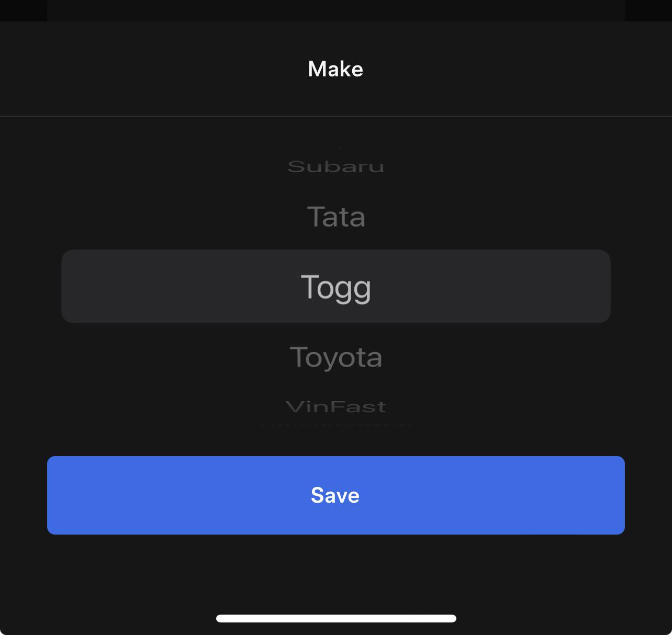Select VinFast in the picker wheel
The width and height of the screenshot is (672, 635).
tap(336, 406)
